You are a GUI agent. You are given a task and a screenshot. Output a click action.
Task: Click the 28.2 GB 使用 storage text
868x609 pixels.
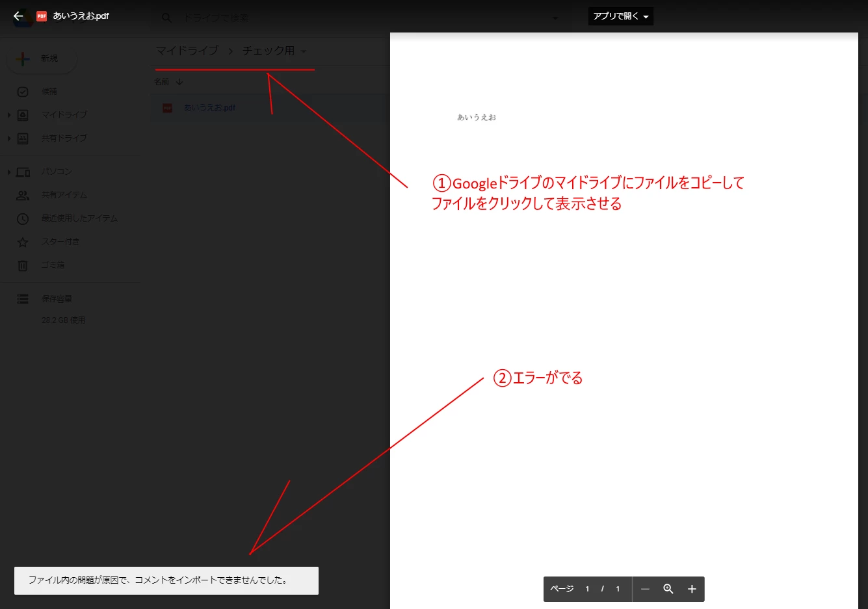pos(63,320)
